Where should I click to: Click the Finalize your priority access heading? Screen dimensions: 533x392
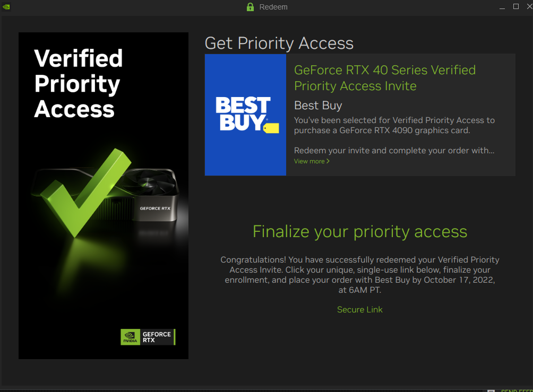[x=359, y=232]
